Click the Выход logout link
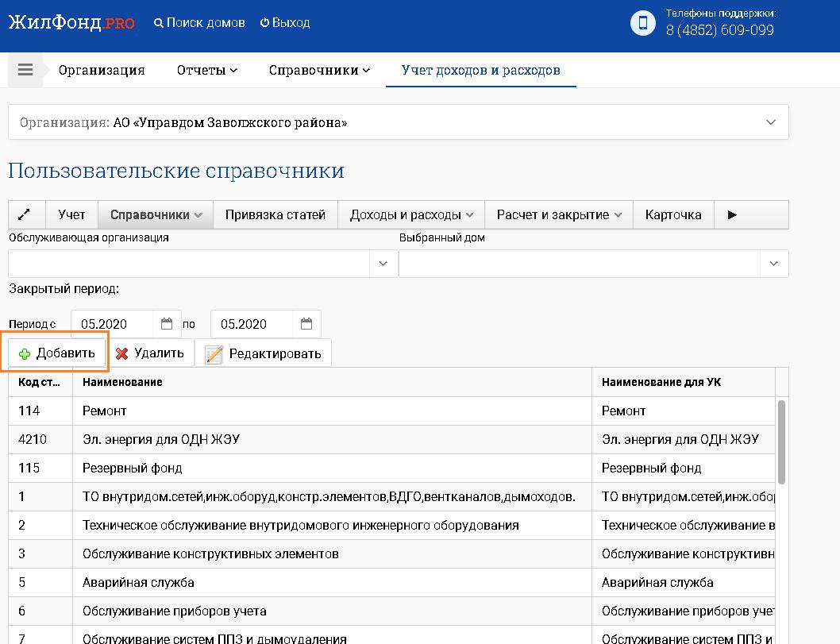Image resolution: width=840 pixels, height=644 pixels. [284, 23]
